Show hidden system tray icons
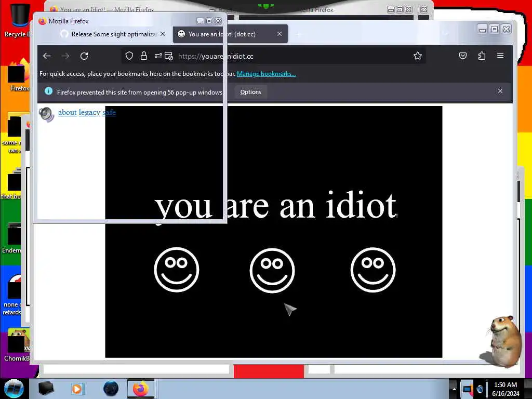 (454, 389)
